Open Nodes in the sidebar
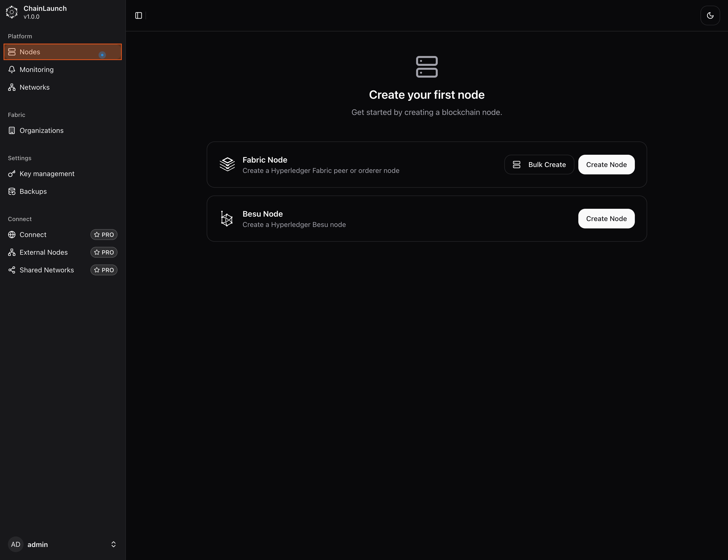728x560 pixels. pyautogui.click(x=30, y=52)
